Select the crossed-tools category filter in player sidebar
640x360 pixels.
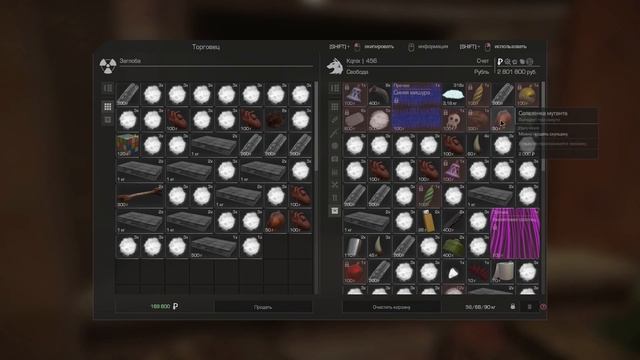point(335,185)
